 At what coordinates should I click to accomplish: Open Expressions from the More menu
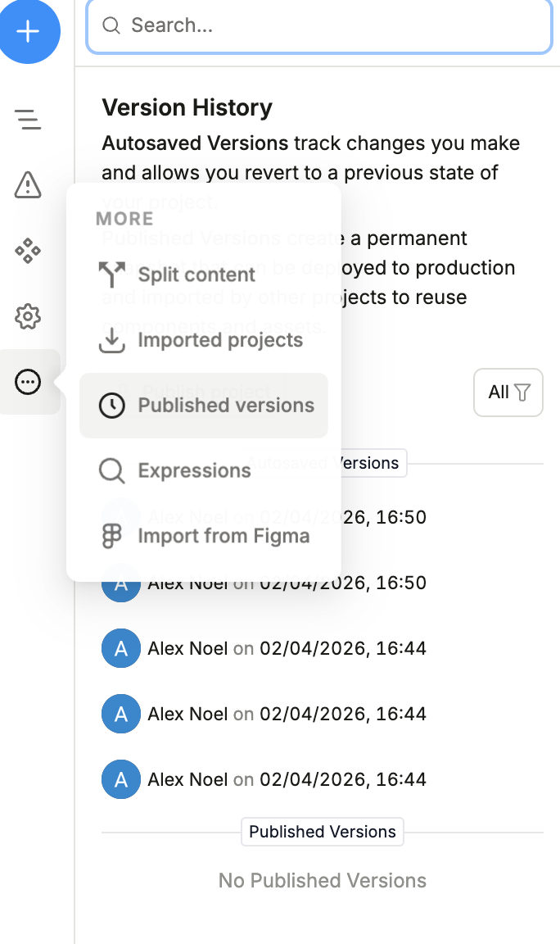coord(194,471)
